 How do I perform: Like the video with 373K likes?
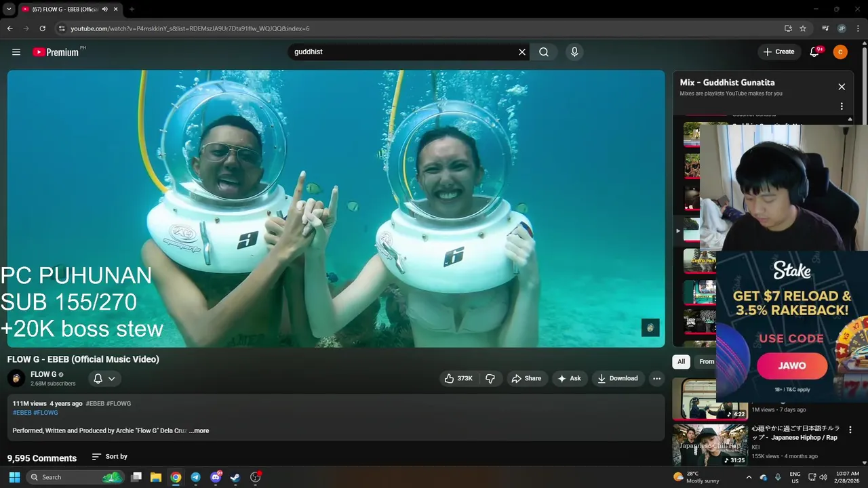458,378
